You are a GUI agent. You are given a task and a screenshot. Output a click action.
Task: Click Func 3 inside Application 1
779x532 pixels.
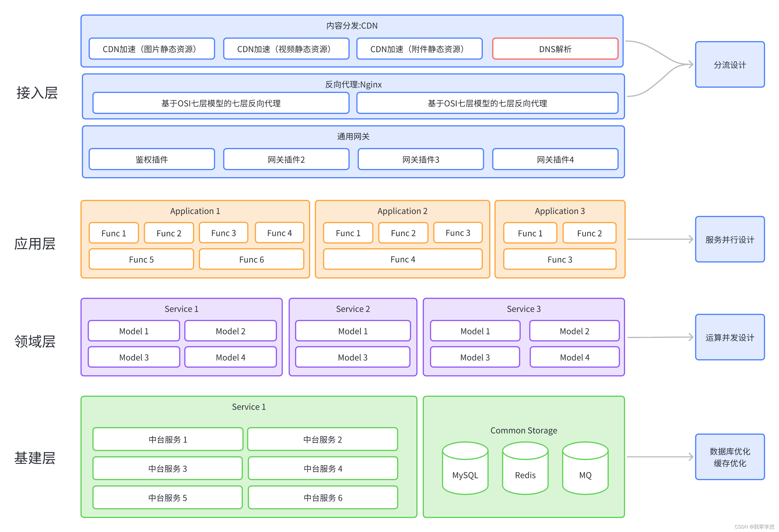223,232
